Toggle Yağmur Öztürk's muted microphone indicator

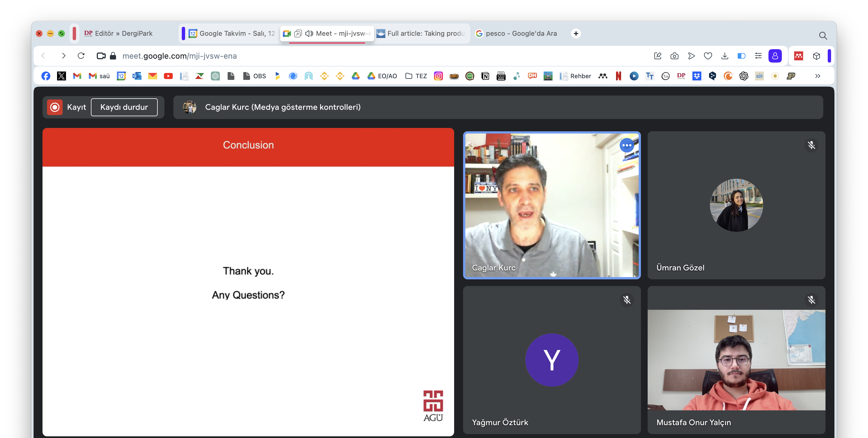[x=626, y=300]
